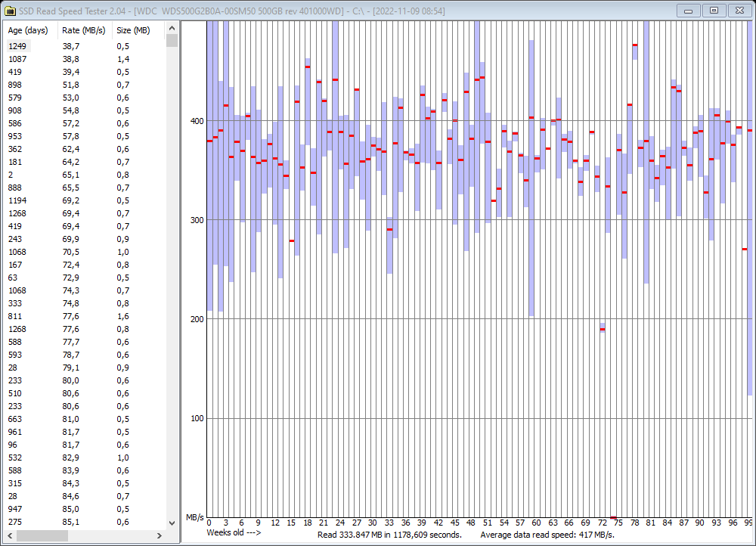Select the row with age 275 days
This screenshot has height=546, width=756.
coord(85,522)
